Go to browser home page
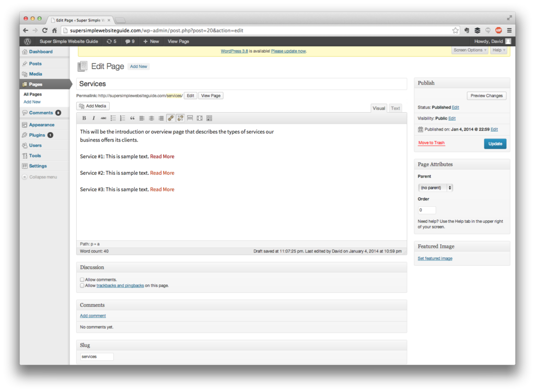Image resolution: width=535 pixels, height=392 pixels. (x=54, y=30)
